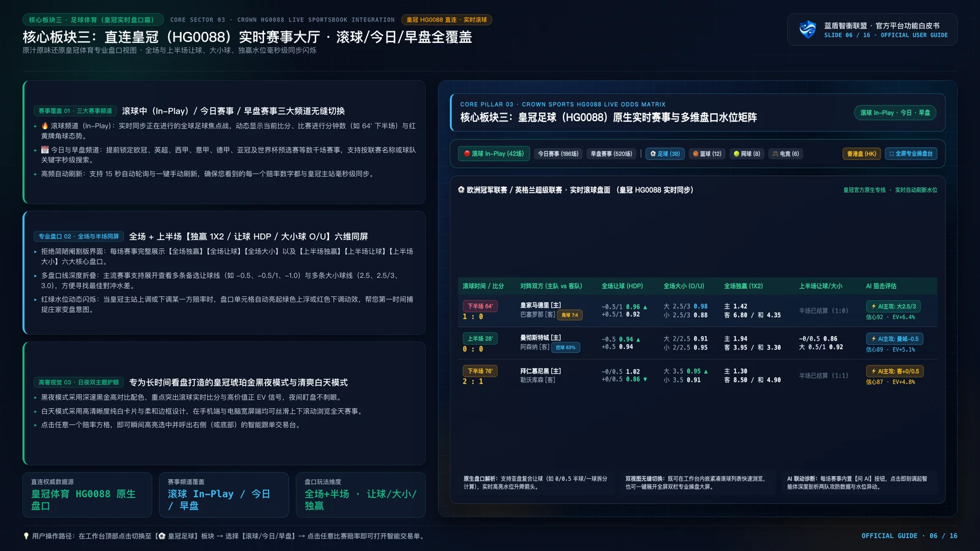Click AI主攻: 曼城-0.5 recommendation button
980x551 pixels.
coord(894,339)
